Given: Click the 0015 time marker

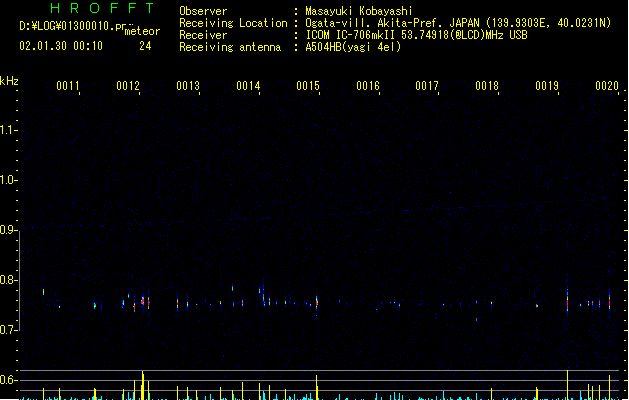Looking at the screenshot, I should (x=308, y=86).
